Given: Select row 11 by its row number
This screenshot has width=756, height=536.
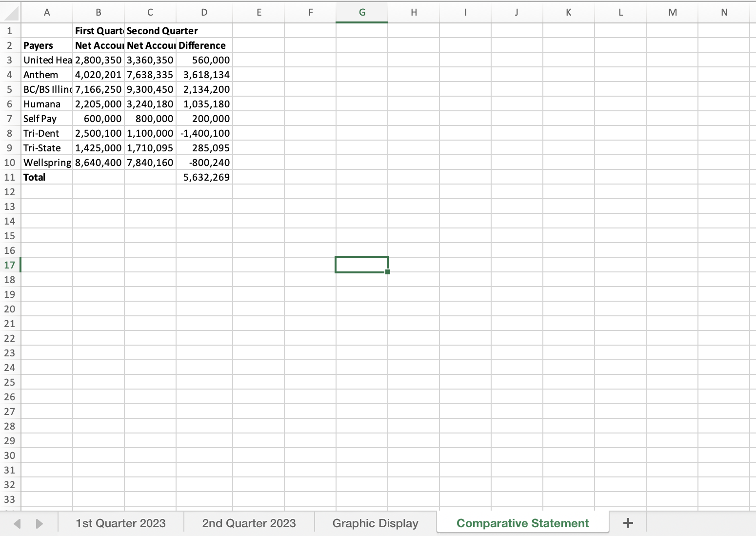Looking at the screenshot, I should click(x=9, y=177).
